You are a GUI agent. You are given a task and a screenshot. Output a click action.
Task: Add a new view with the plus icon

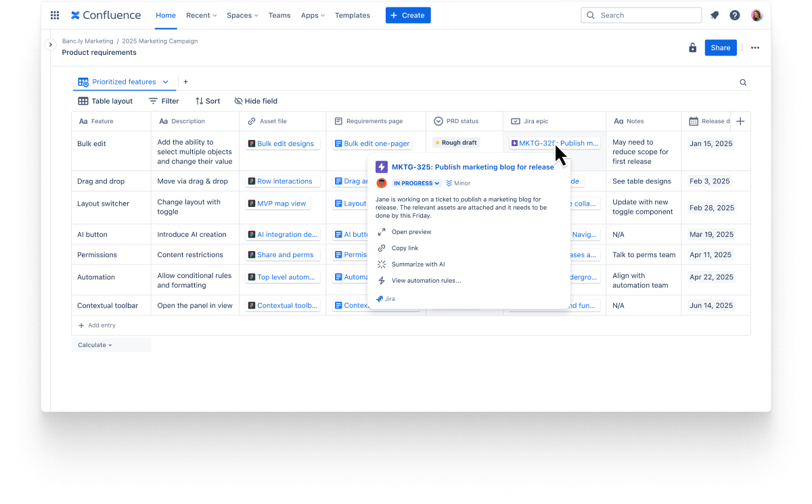coord(185,82)
